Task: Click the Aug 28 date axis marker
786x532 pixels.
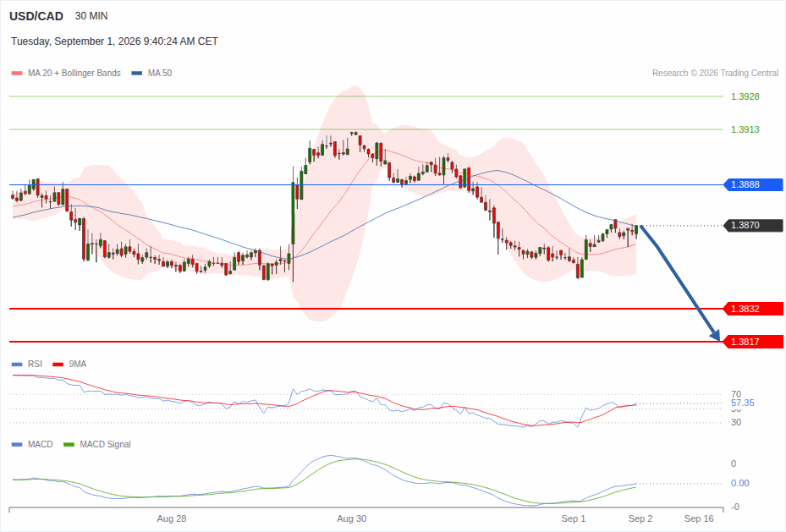Action: (x=172, y=518)
